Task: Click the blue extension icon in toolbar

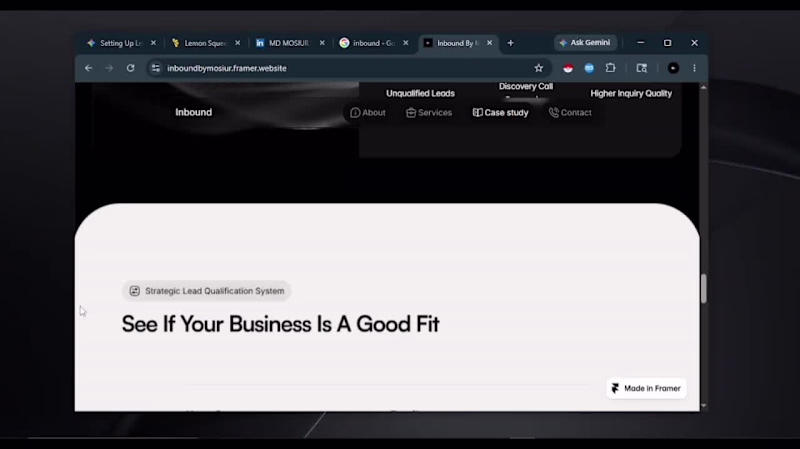Action: 589,68
